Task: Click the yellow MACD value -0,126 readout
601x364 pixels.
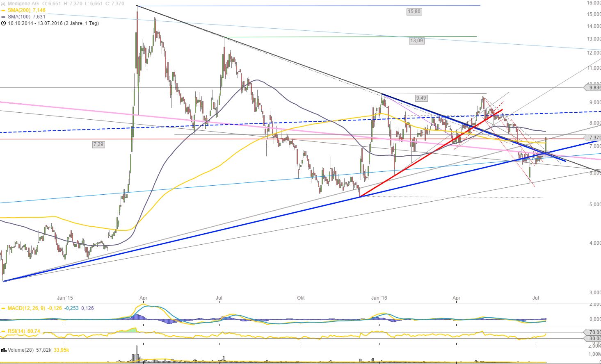Action: pos(54,308)
